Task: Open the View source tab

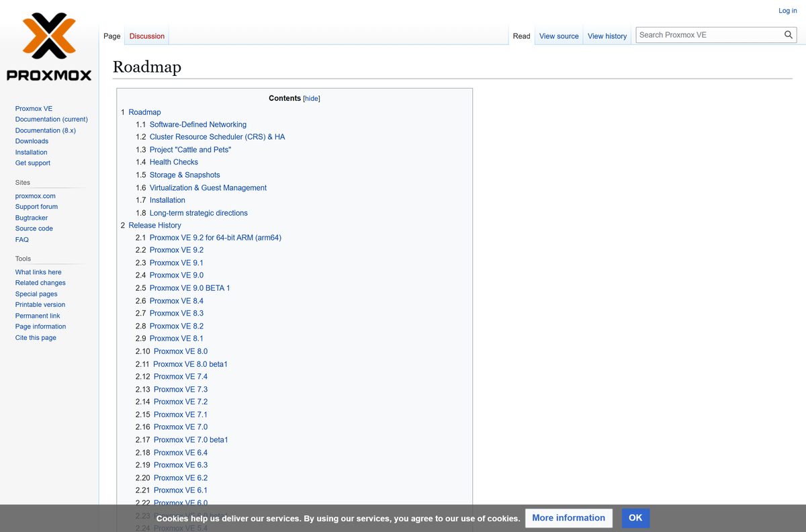Action: [x=559, y=36]
